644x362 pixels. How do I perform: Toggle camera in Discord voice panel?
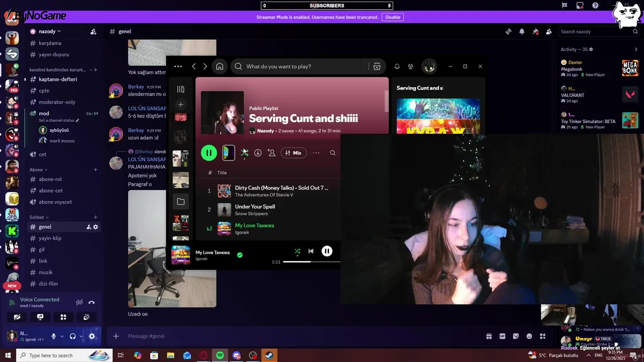coord(17,317)
